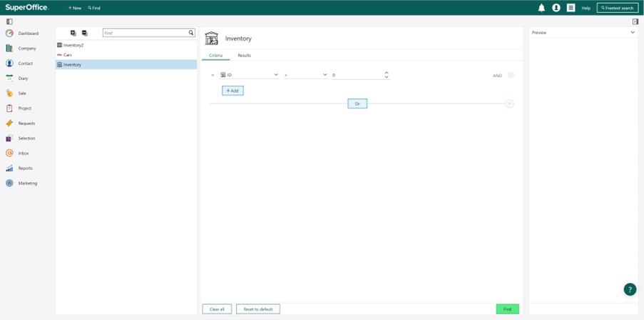
Task: Collapse the right side panel icon
Action: click(635, 21)
